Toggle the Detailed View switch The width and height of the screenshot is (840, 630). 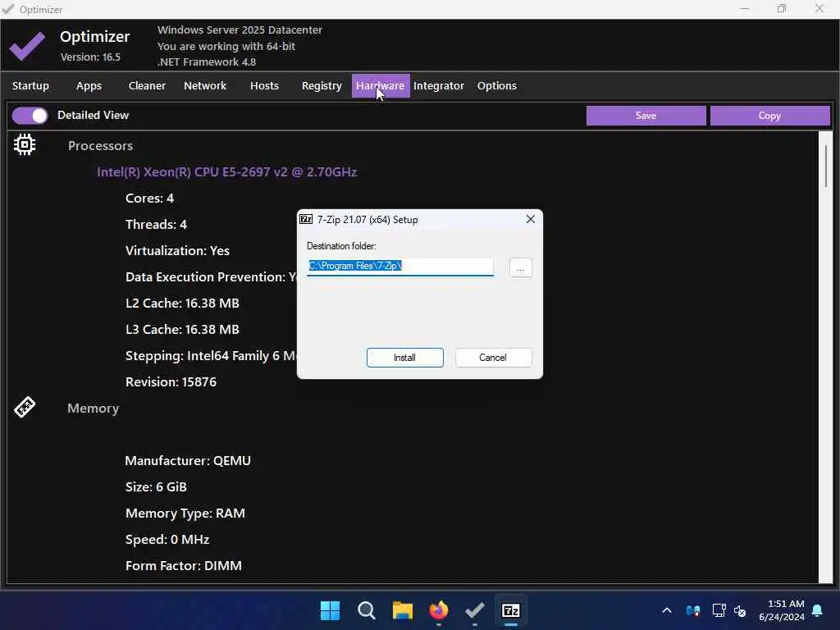[x=30, y=115]
